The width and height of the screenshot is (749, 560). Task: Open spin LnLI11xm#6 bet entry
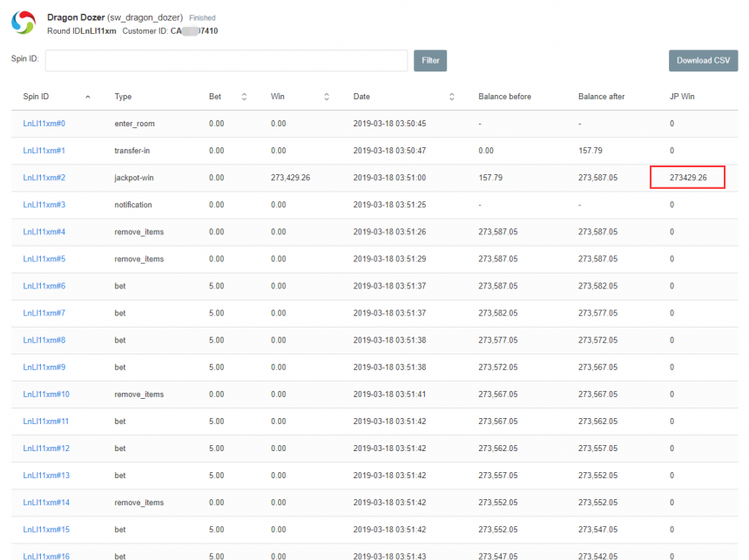click(44, 286)
